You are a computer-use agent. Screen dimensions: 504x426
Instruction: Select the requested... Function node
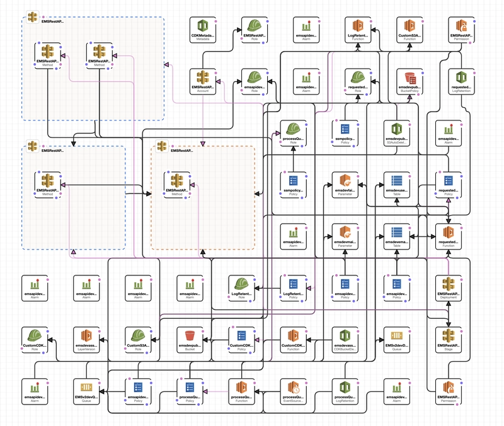pyautogui.click(x=449, y=236)
